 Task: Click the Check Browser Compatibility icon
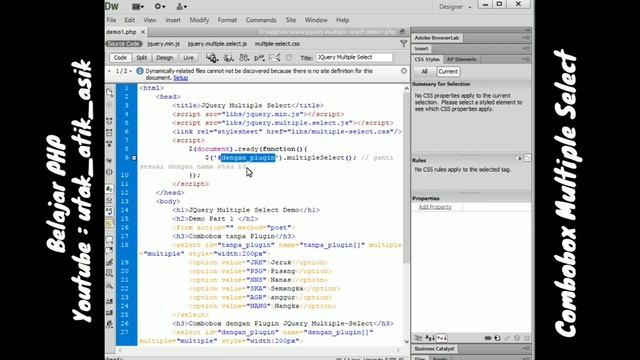pyautogui.click(x=274, y=58)
